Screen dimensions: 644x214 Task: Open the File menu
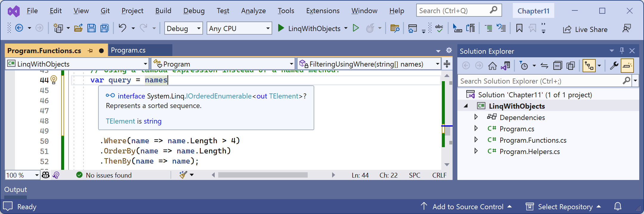pyautogui.click(x=32, y=11)
